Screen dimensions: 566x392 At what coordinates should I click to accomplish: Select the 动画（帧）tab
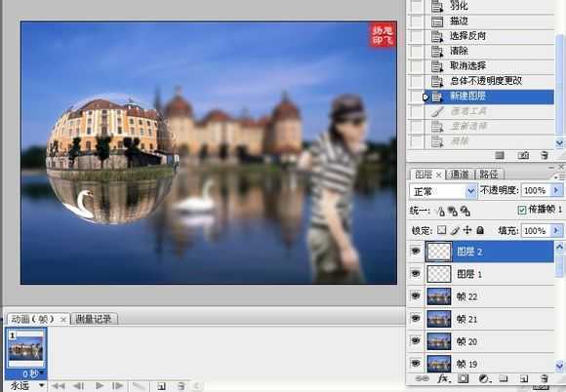coord(32,319)
